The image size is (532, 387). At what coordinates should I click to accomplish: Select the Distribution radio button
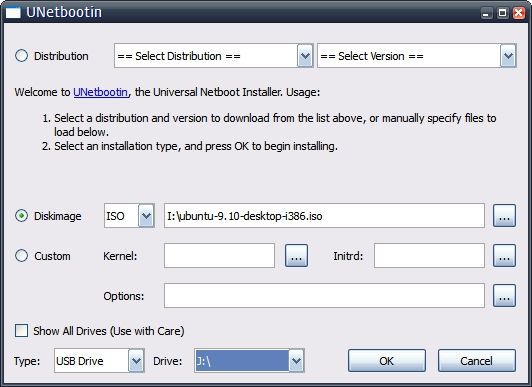21,56
